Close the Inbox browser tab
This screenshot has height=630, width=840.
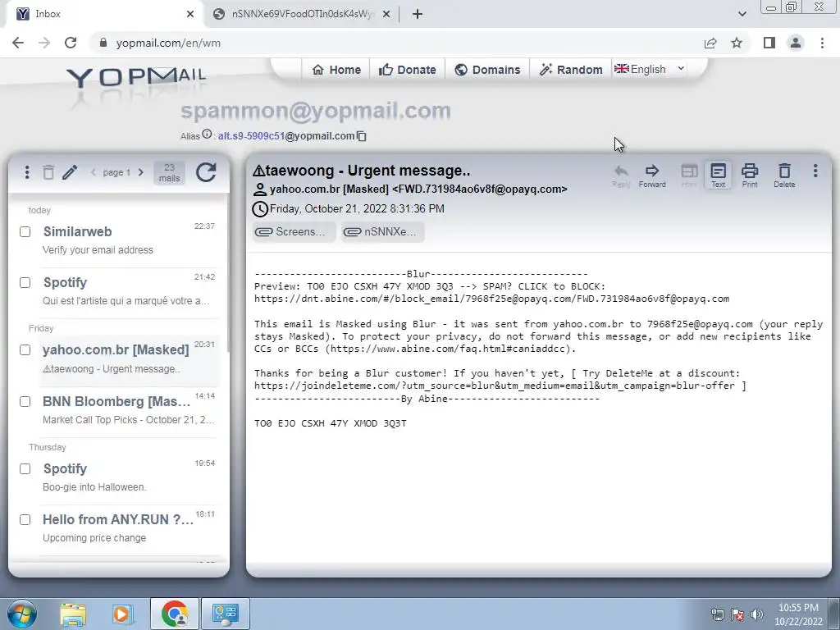coord(190,14)
